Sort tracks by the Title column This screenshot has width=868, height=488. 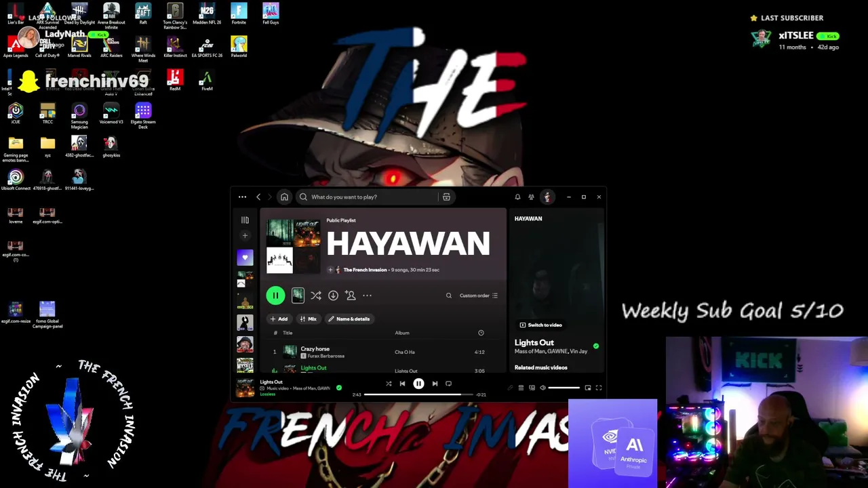(x=288, y=333)
